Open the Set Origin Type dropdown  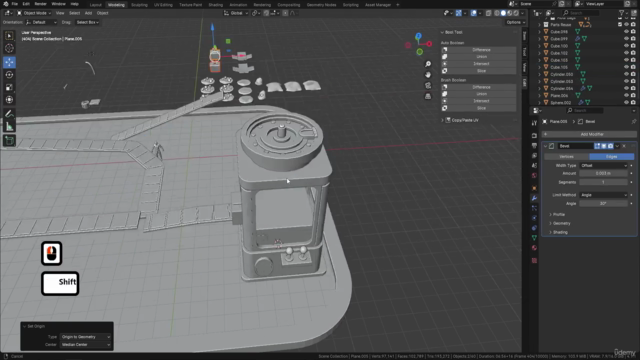coord(86,337)
